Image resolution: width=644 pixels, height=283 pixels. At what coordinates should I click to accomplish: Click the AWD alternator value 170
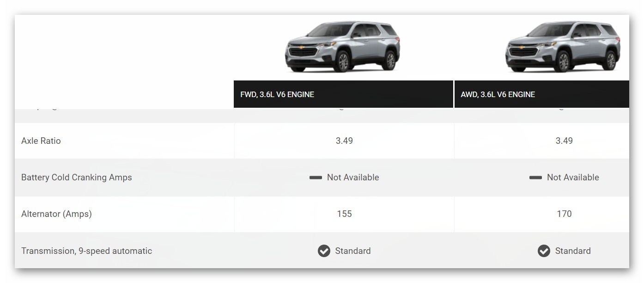pos(564,214)
